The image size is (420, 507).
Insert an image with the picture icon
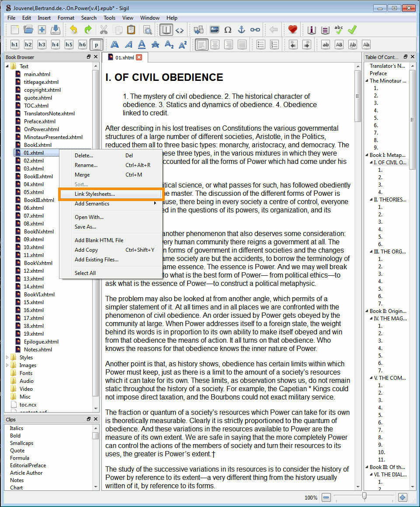(x=214, y=30)
